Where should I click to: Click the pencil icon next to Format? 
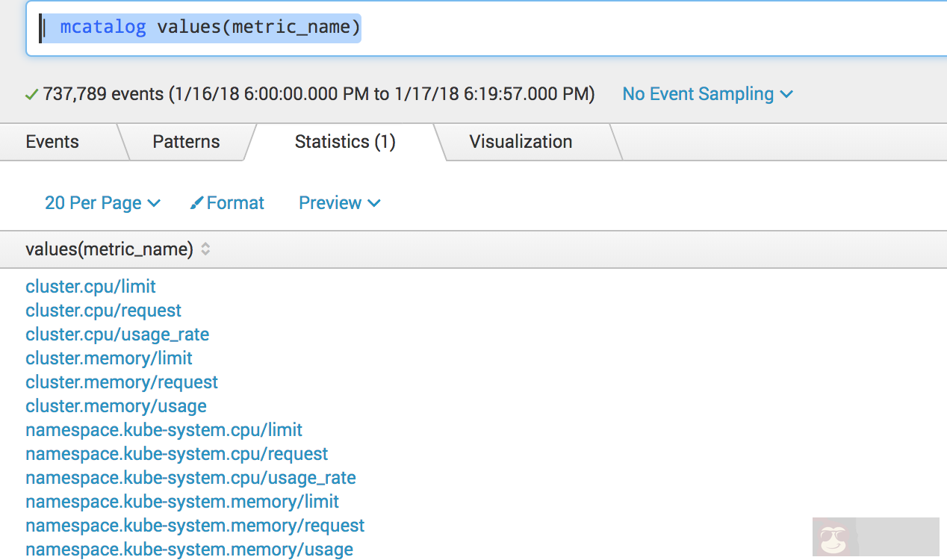click(x=196, y=202)
